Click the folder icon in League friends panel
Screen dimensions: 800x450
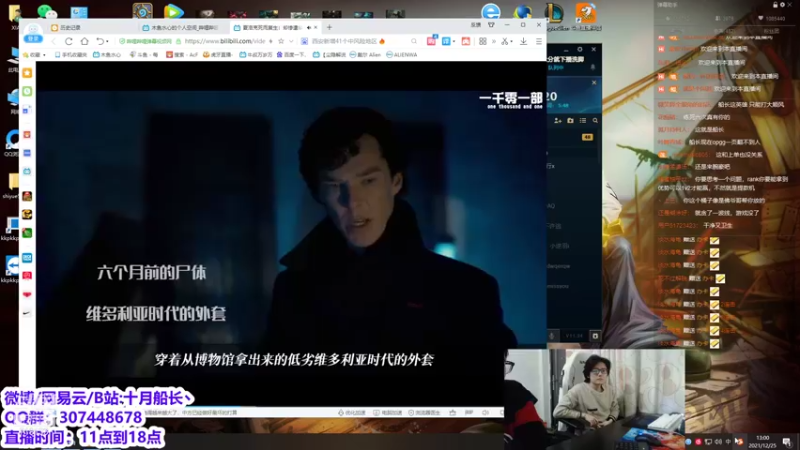click(570, 120)
